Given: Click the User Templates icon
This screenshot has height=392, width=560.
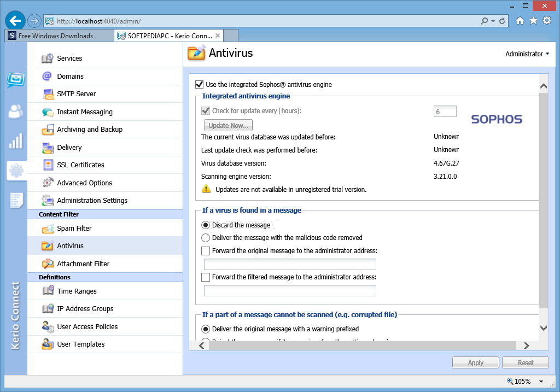Looking at the screenshot, I should (48, 344).
